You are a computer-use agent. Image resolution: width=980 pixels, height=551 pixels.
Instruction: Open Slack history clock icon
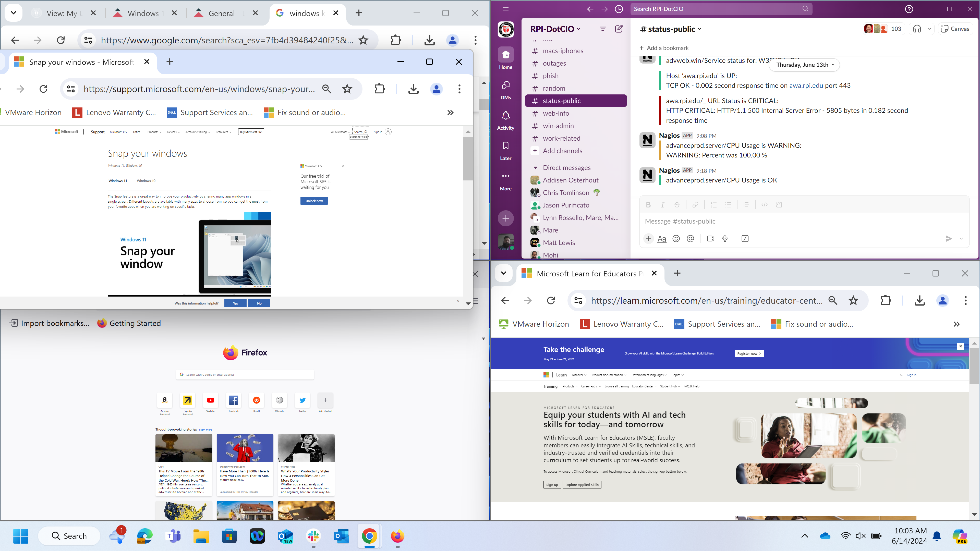[619, 9]
